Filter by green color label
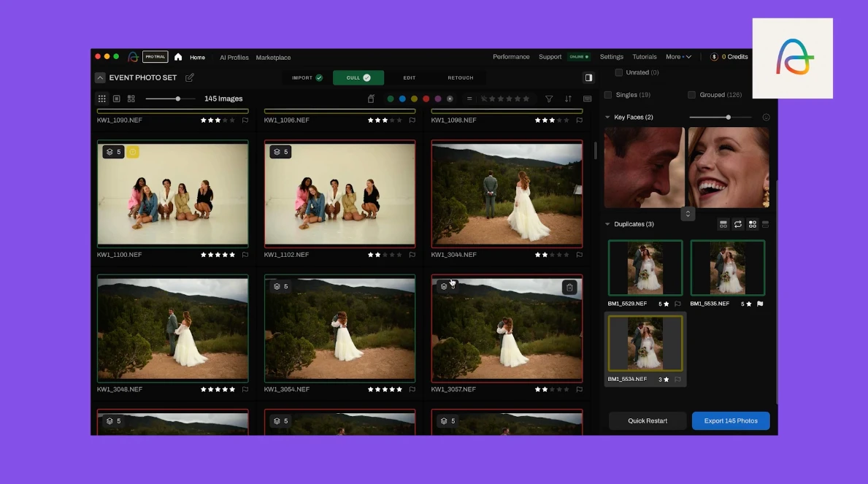 pos(391,99)
